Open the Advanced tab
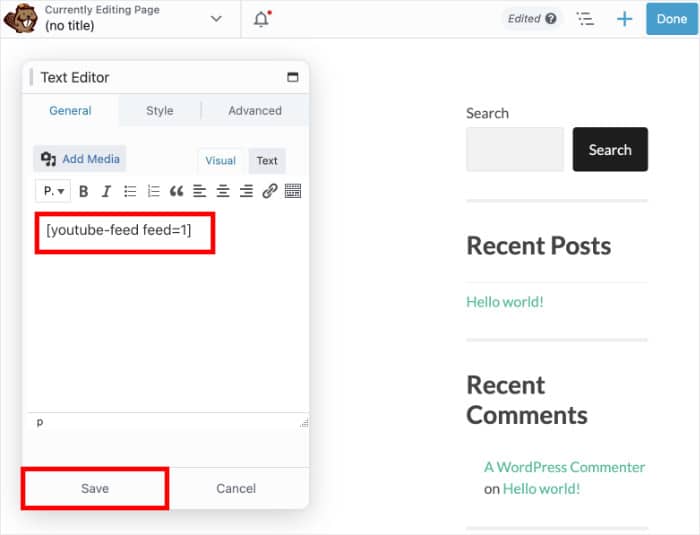Screen dimensions: 700x535 point(255,111)
